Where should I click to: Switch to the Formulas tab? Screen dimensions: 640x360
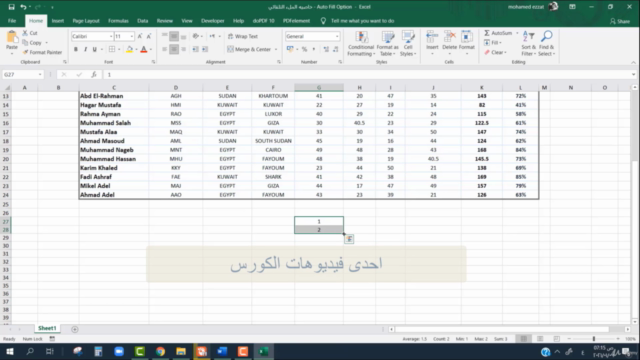pyautogui.click(x=118, y=21)
